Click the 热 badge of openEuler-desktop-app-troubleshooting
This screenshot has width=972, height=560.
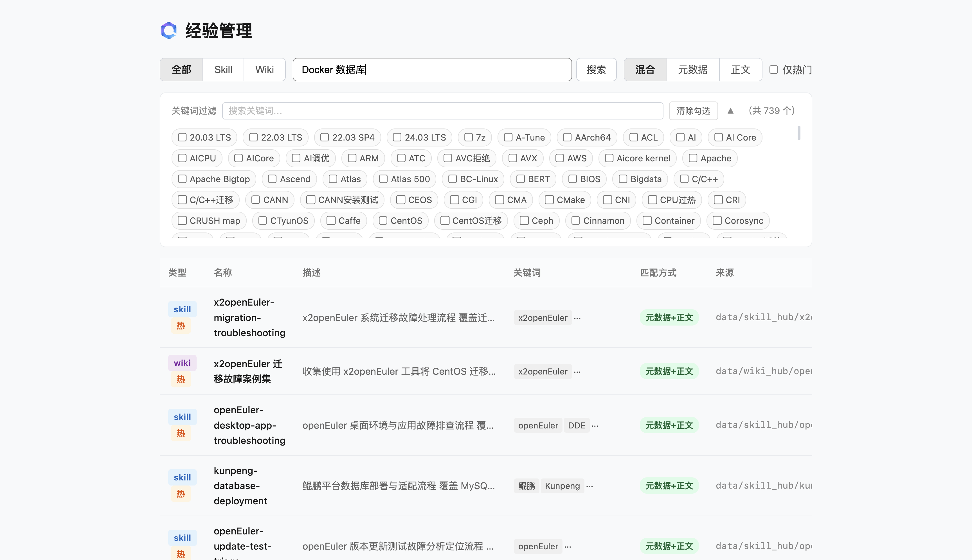[181, 434]
